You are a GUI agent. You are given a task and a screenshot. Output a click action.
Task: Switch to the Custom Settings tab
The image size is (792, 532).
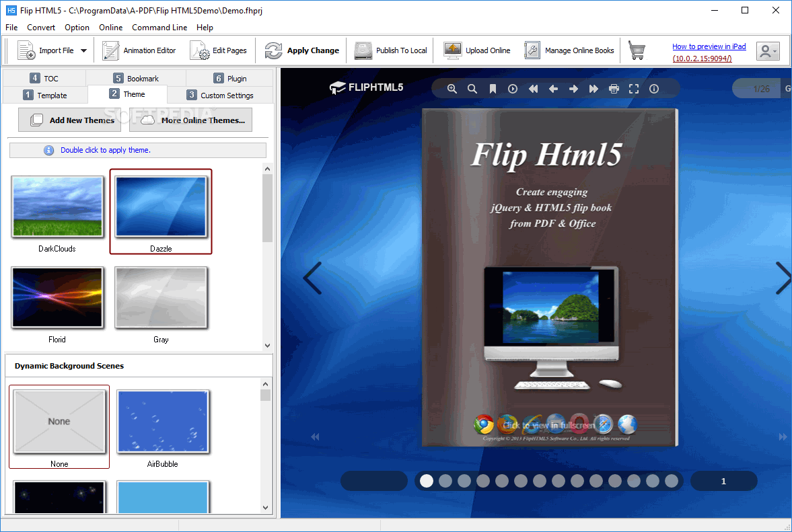220,95
